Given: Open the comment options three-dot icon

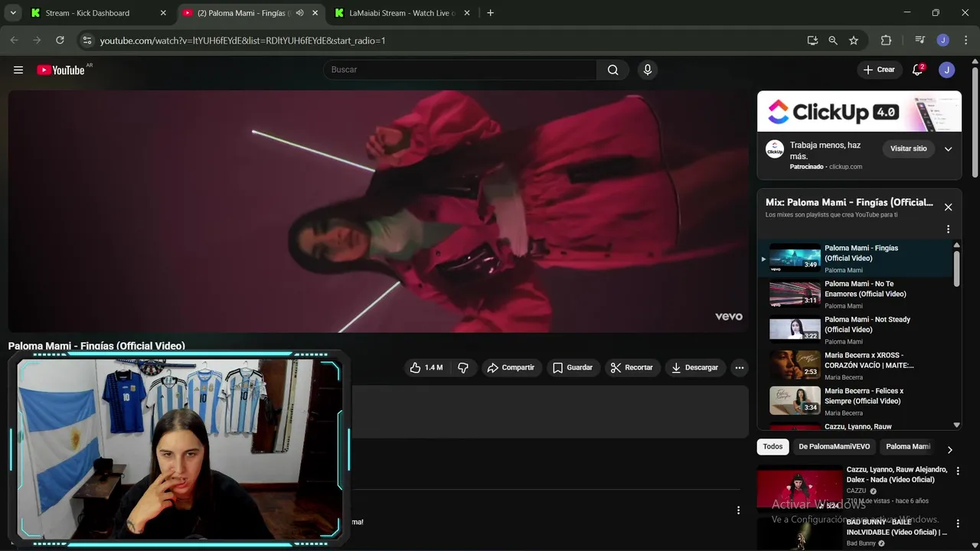Looking at the screenshot, I should tap(738, 510).
